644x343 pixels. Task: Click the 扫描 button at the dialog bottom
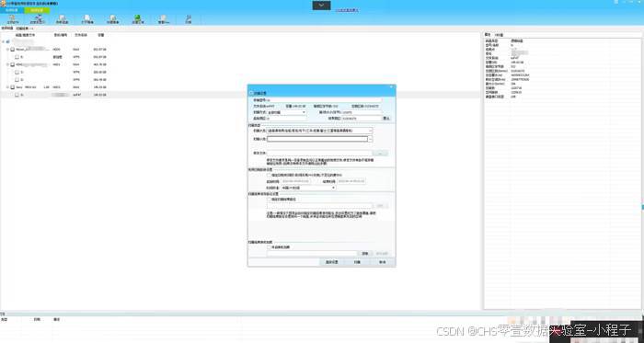tap(357, 262)
